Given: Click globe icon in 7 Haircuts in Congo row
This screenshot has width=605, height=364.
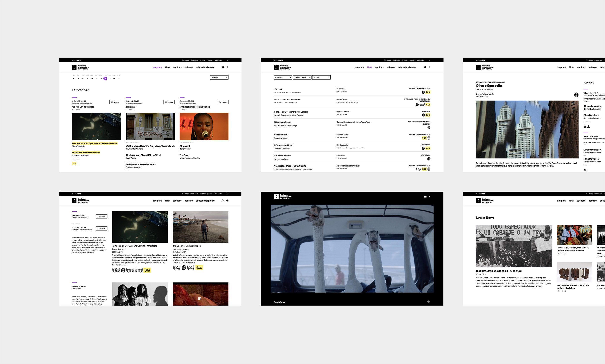Looking at the screenshot, I should pos(429,127).
